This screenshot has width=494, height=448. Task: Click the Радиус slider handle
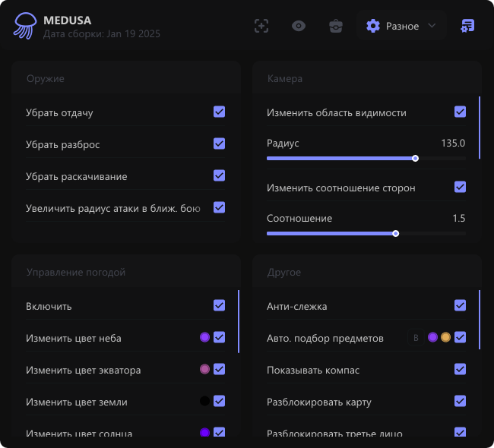tap(415, 159)
